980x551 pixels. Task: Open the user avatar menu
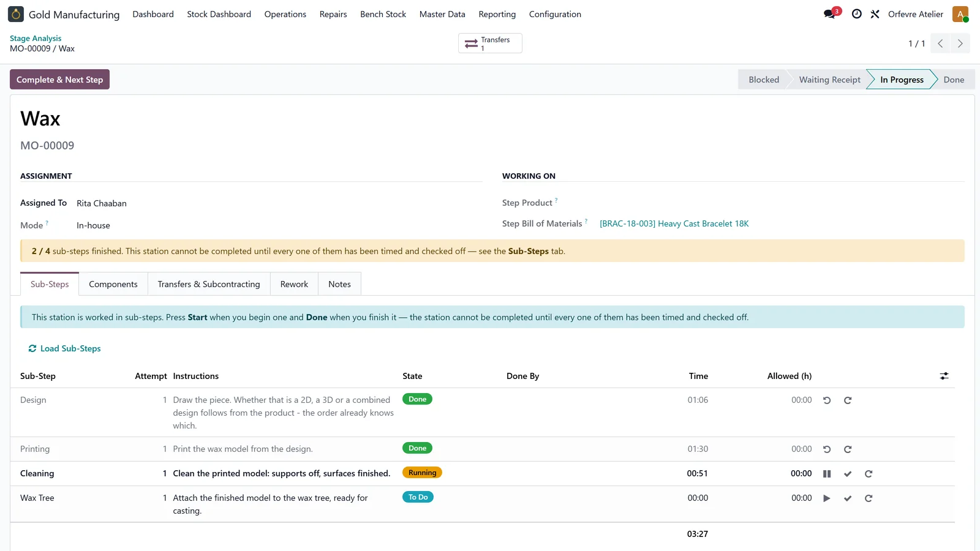coord(960,14)
